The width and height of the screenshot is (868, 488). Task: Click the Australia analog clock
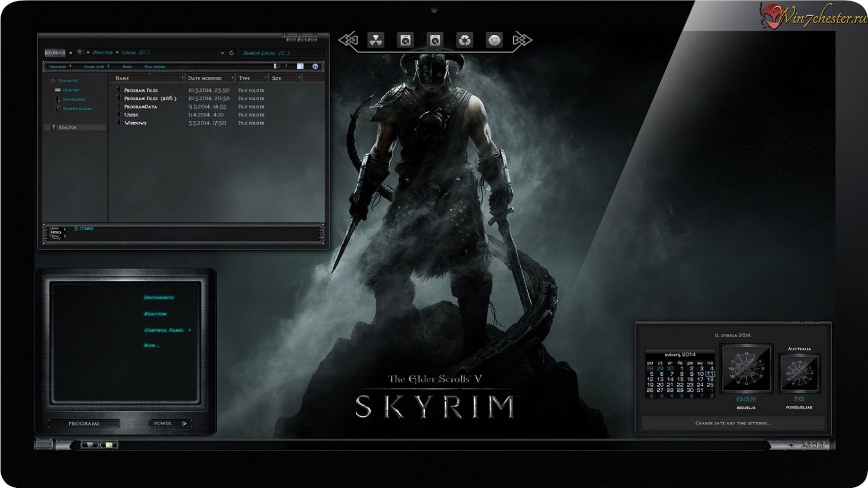799,373
